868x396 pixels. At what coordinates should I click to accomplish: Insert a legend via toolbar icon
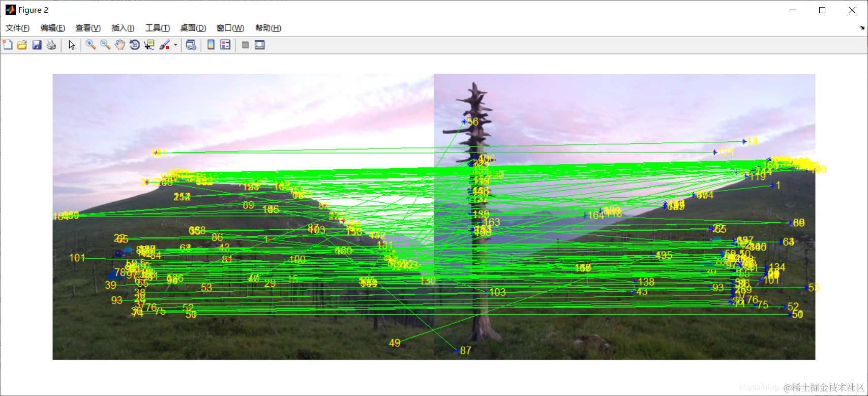click(x=225, y=45)
